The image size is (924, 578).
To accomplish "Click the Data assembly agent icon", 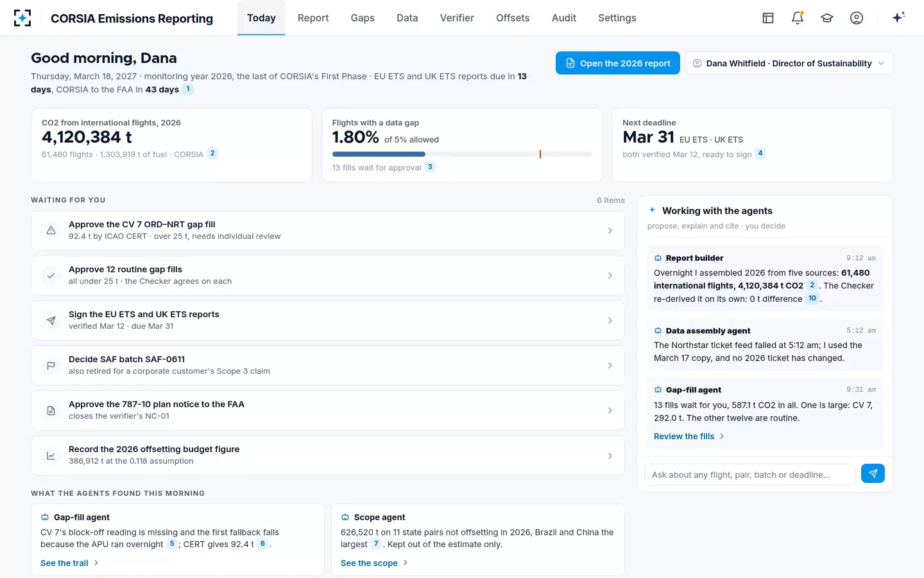I will coord(658,331).
